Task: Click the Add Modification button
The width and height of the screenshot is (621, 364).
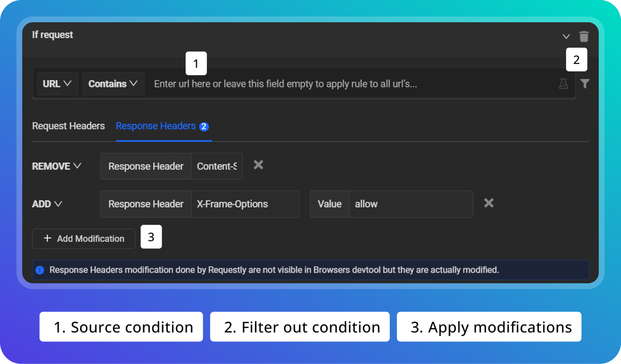Action: point(83,238)
